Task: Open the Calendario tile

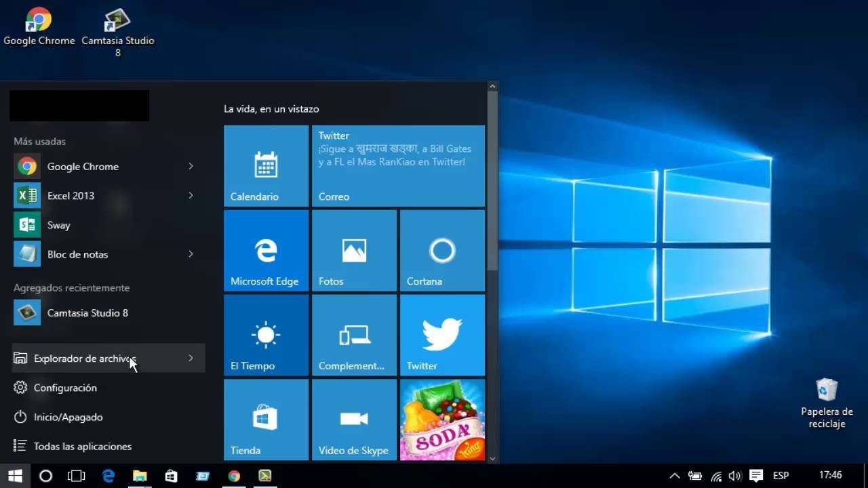Action: click(266, 165)
